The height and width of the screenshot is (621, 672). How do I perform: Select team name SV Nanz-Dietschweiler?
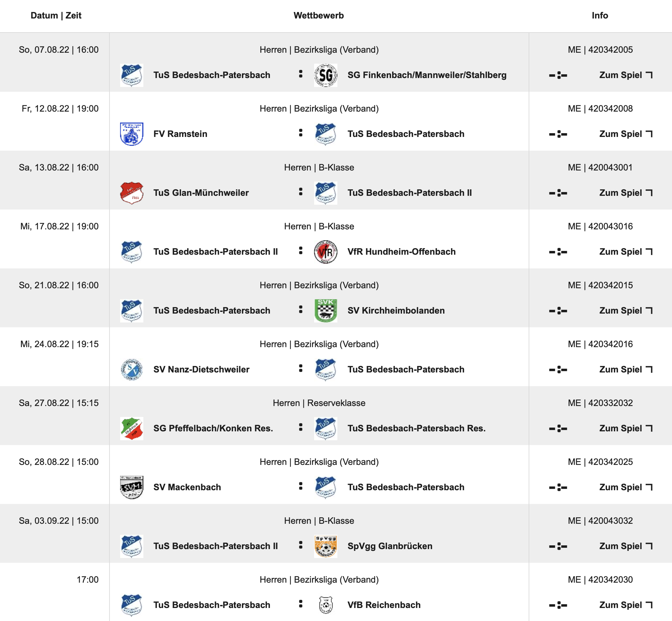(201, 370)
